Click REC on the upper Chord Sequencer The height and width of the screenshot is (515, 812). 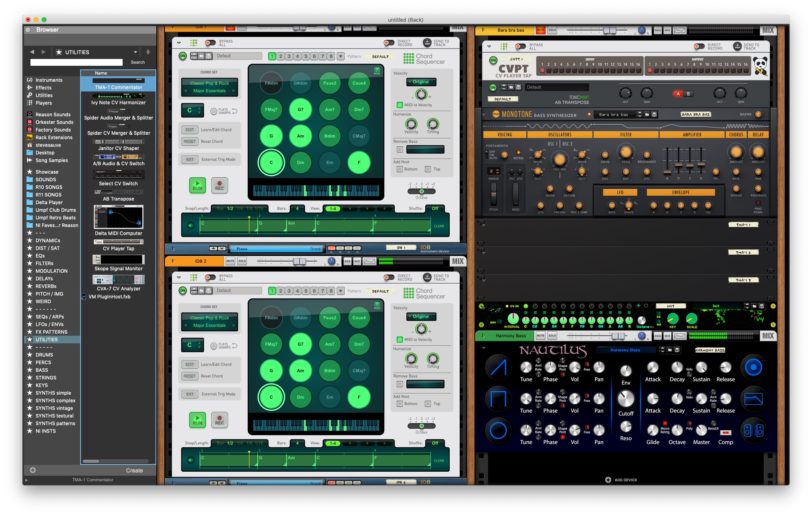pos(219,185)
